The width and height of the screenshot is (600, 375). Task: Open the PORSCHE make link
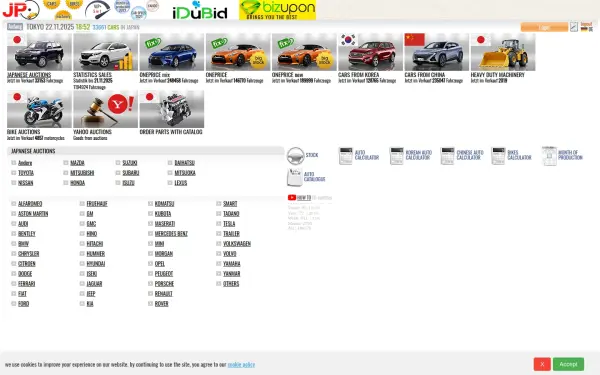click(x=164, y=284)
